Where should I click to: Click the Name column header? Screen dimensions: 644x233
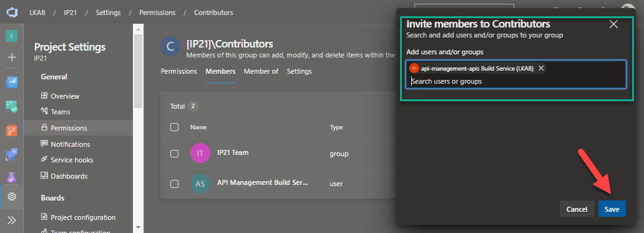tap(198, 127)
